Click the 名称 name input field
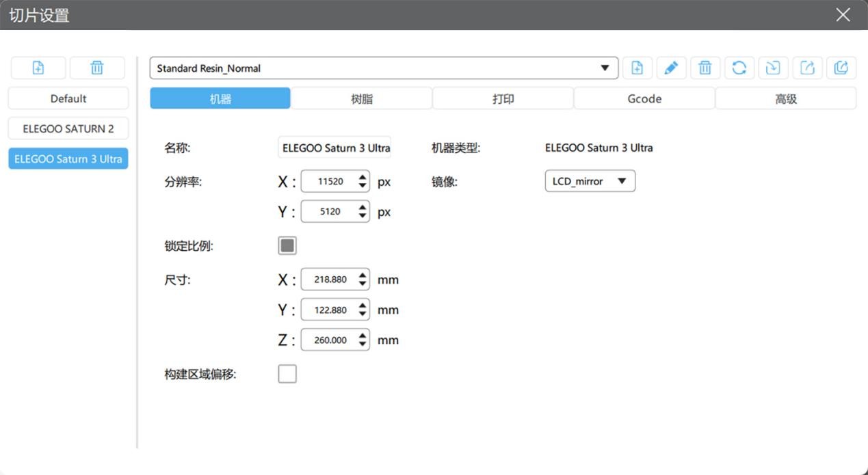This screenshot has width=868, height=475. [x=335, y=148]
